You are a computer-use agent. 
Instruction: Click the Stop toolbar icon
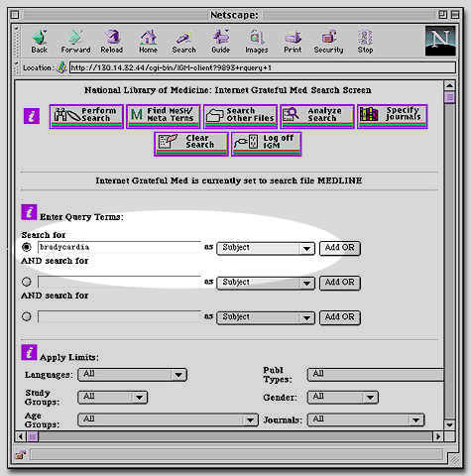pos(365,42)
